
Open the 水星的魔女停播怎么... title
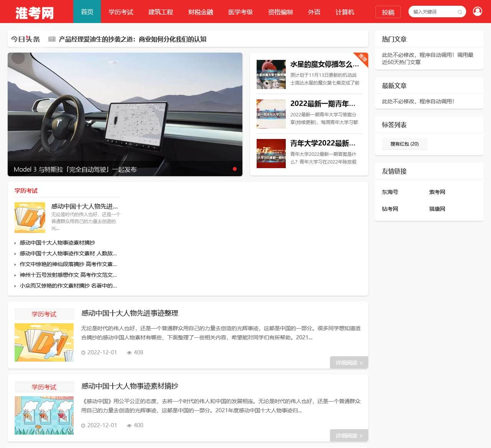[325, 64]
